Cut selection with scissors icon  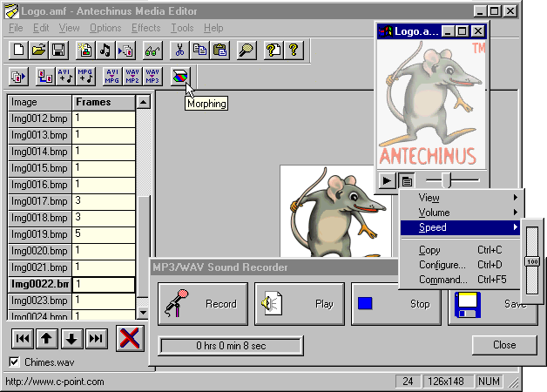[x=179, y=50]
